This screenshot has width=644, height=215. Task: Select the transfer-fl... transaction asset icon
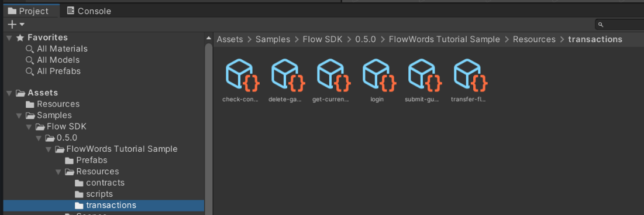(x=471, y=75)
